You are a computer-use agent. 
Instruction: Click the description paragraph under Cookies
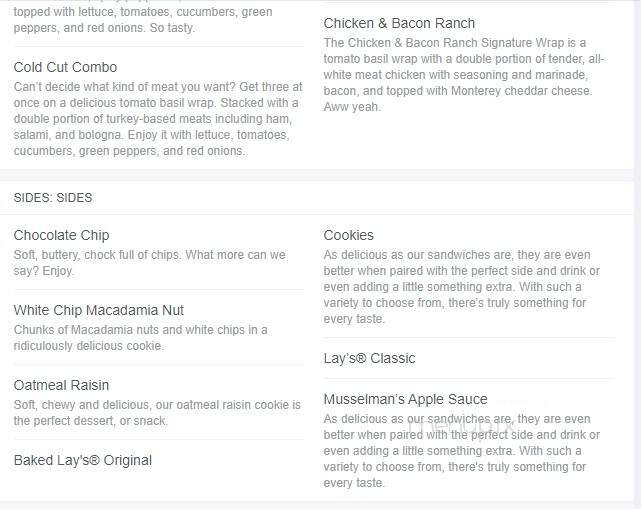pyautogui.click(x=462, y=287)
